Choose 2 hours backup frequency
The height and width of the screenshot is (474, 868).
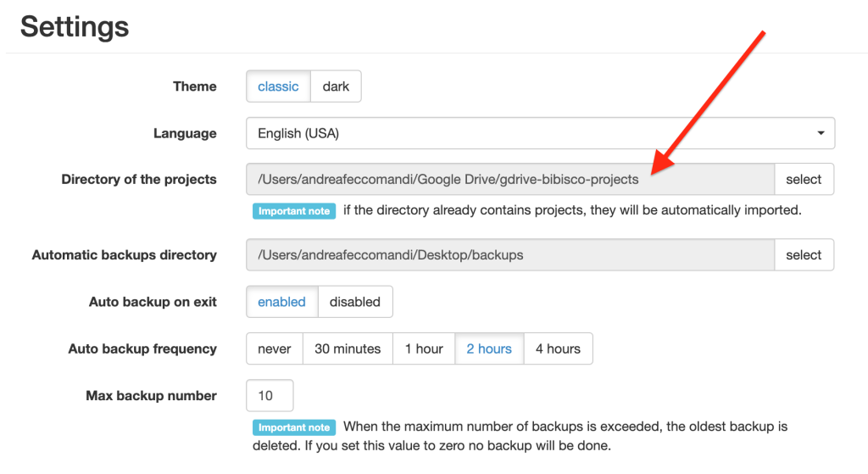pos(489,349)
